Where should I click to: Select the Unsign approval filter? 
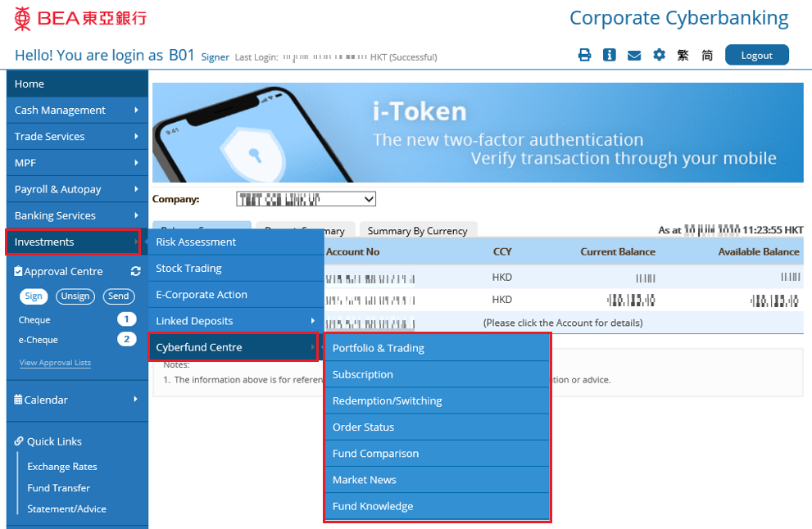[75, 296]
